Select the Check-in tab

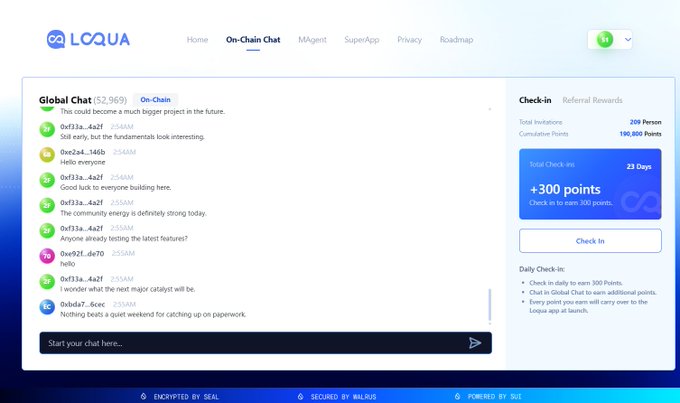click(x=535, y=100)
